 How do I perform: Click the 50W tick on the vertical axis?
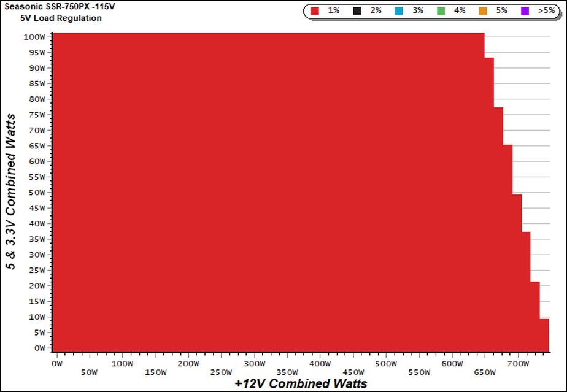click(x=37, y=193)
